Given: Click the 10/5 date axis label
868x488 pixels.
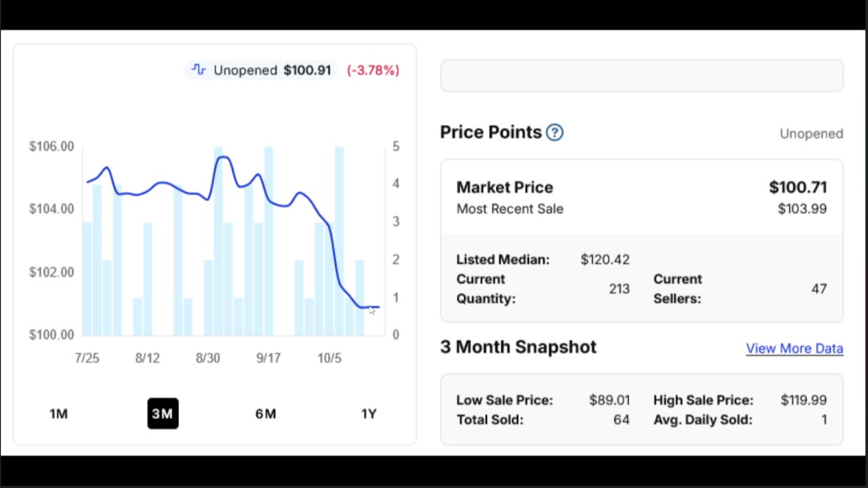Looking at the screenshot, I should [330, 358].
